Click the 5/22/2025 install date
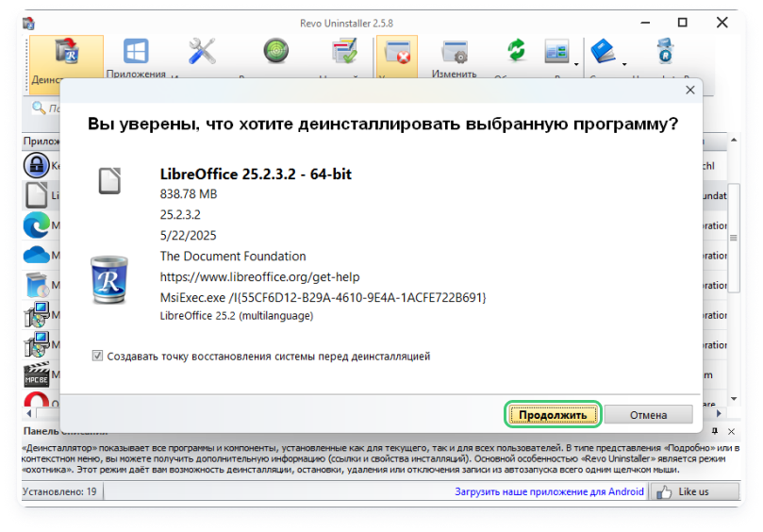Image resolution: width=763 pixels, height=532 pixels. pos(188,235)
